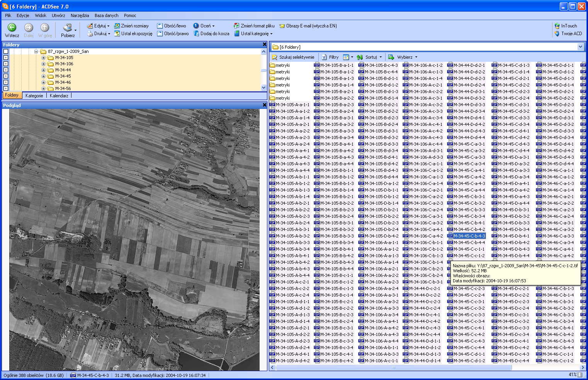The width and height of the screenshot is (588, 380).
Task: Click Szukaj selektywnie search tool
Action: (x=293, y=57)
